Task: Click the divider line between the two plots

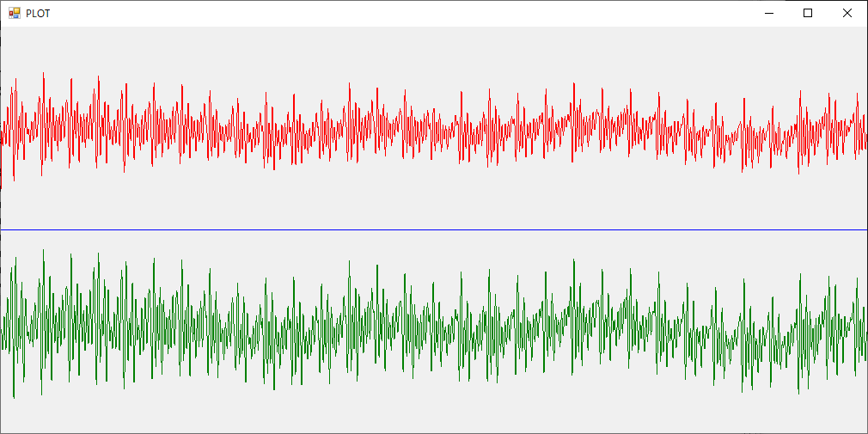Action: (434, 229)
